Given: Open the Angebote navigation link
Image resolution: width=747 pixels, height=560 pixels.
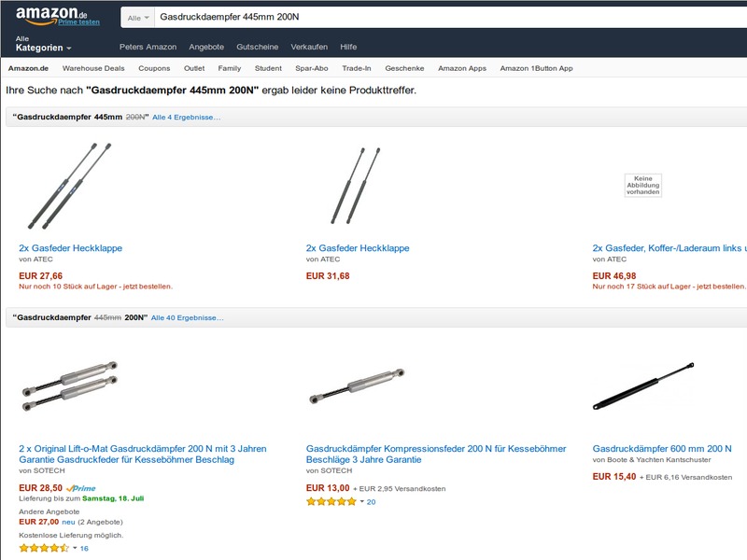Looking at the screenshot, I should pos(206,47).
